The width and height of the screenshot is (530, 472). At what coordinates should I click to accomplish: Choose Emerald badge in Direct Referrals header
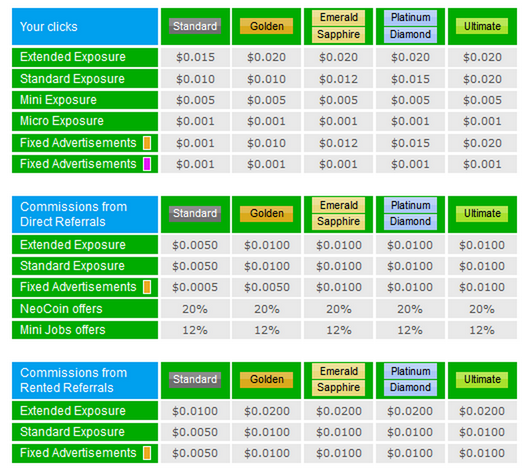pos(338,205)
